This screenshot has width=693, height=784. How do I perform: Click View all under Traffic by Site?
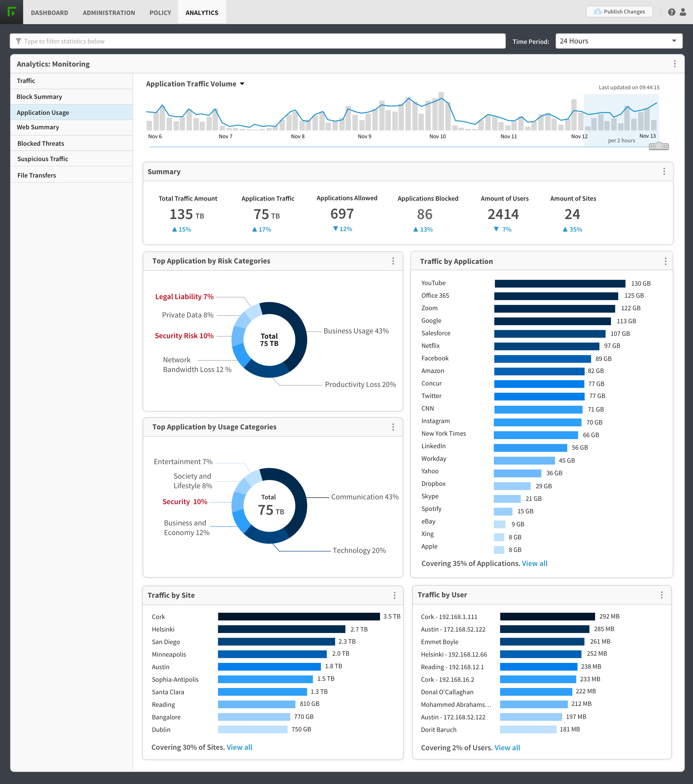coord(239,747)
